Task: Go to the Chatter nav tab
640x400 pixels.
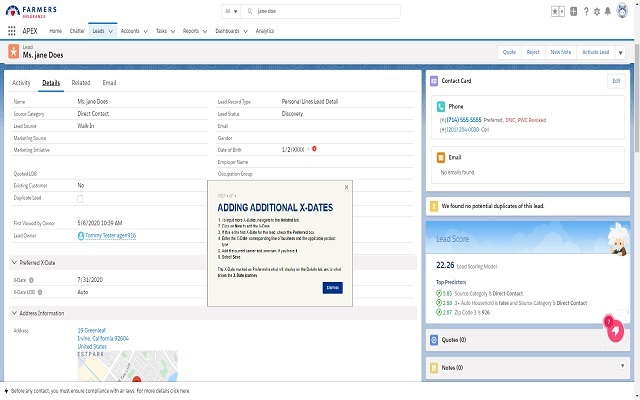Action: click(77, 31)
